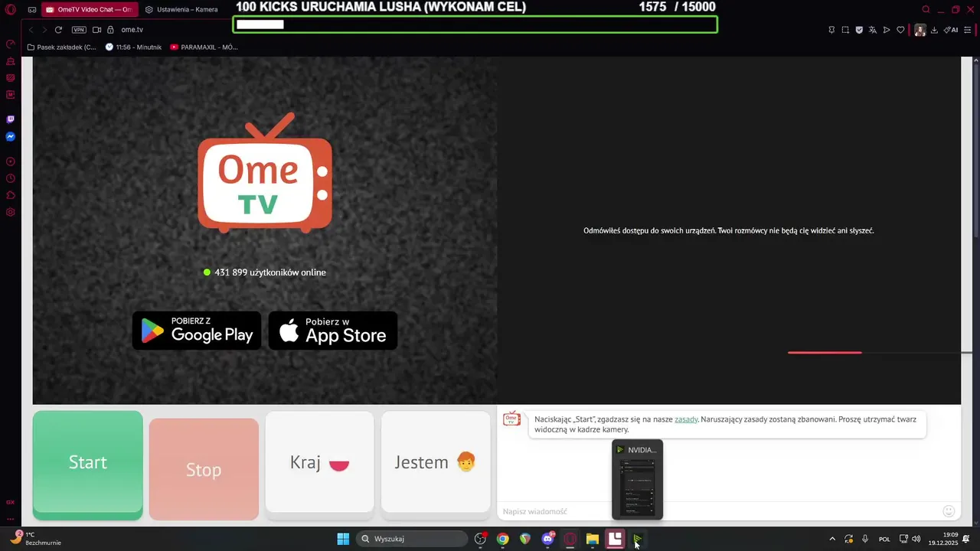Viewport: 980px width, 551px height.
Task: Open the PARAMAXIL YouTube bookmark
Action: coord(204,47)
